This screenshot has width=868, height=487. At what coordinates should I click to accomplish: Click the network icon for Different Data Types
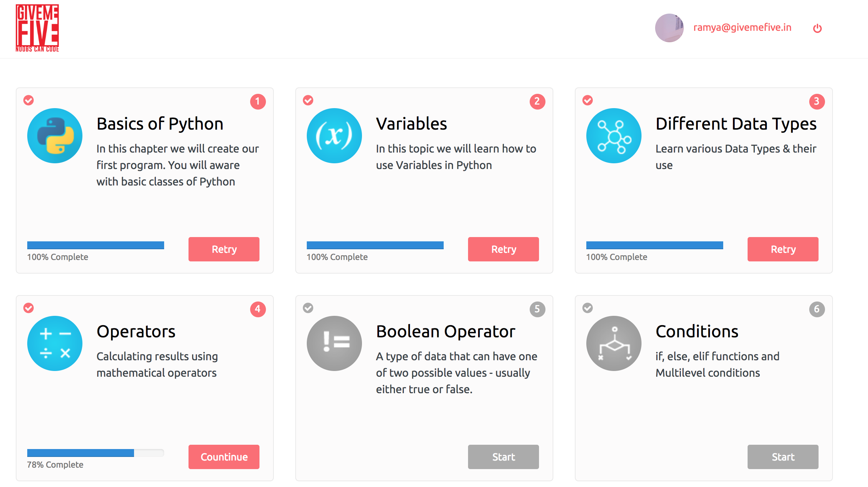[x=614, y=135]
